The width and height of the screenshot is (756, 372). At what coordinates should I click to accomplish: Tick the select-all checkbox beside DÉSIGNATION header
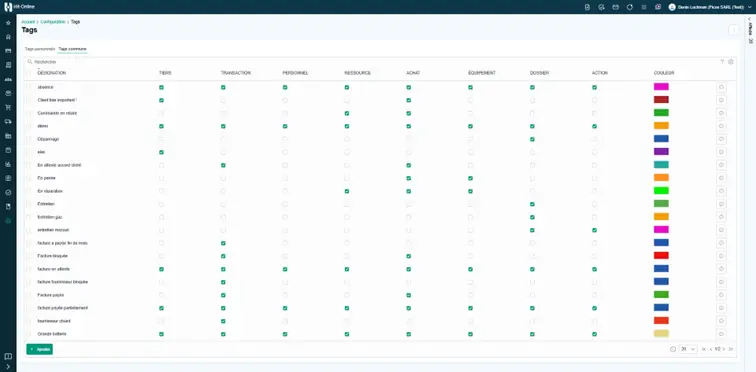pos(28,73)
